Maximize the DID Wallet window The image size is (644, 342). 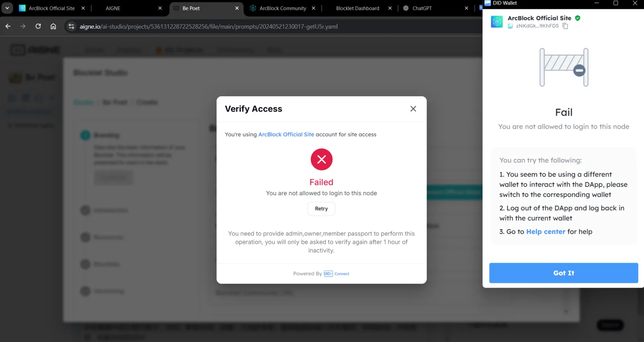(x=615, y=3)
